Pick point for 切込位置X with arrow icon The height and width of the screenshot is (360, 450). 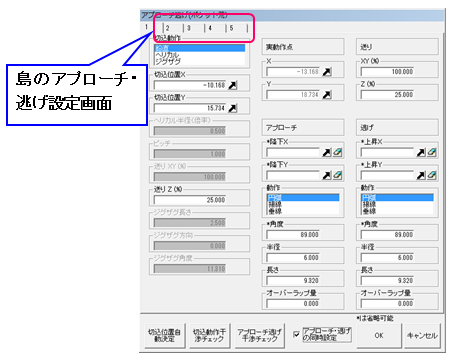[x=233, y=85]
